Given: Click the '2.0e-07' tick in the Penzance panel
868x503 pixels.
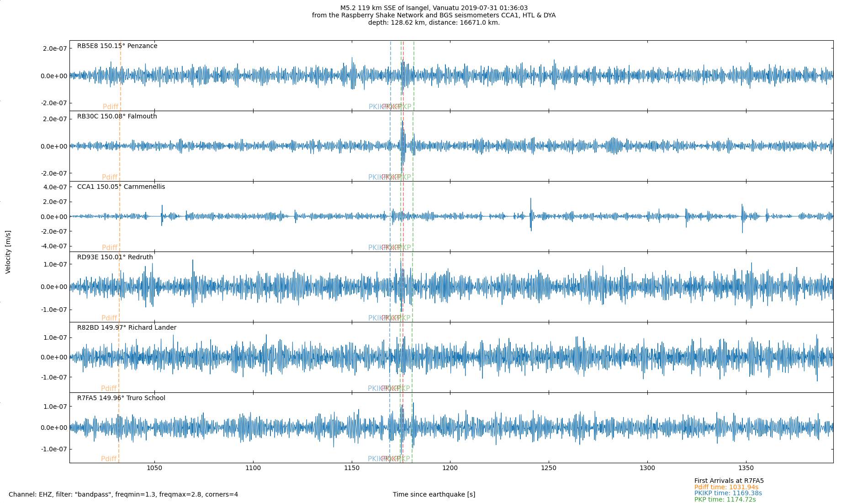Looking at the screenshot, I should pyautogui.click(x=55, y=48).
